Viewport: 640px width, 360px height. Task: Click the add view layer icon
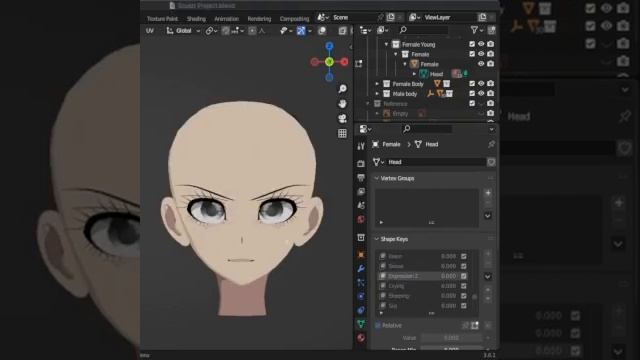pos(482,17)
